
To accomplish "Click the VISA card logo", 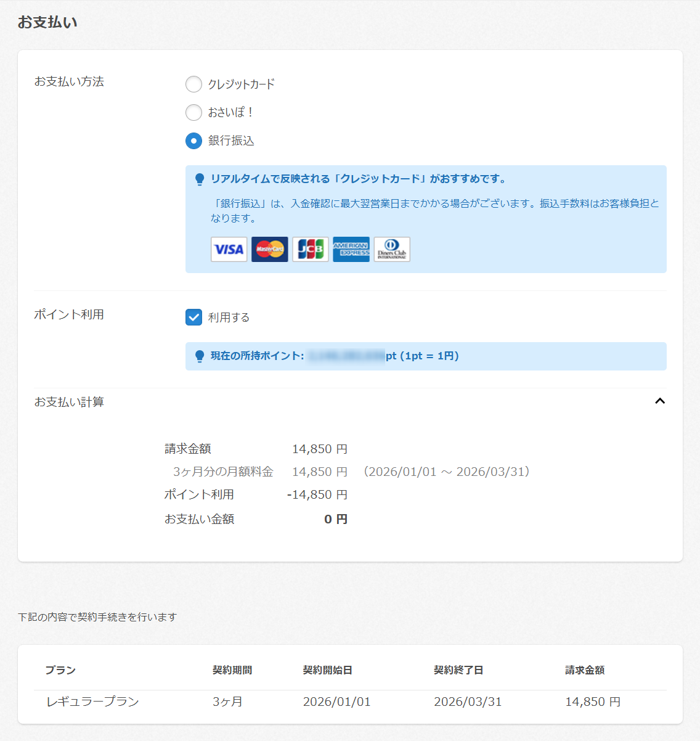I will (x=229, y=250).
